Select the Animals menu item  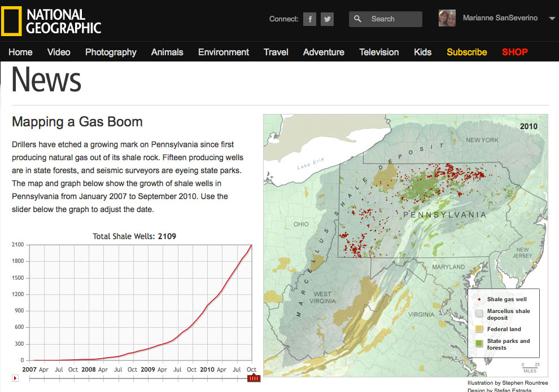coord(167,52)
